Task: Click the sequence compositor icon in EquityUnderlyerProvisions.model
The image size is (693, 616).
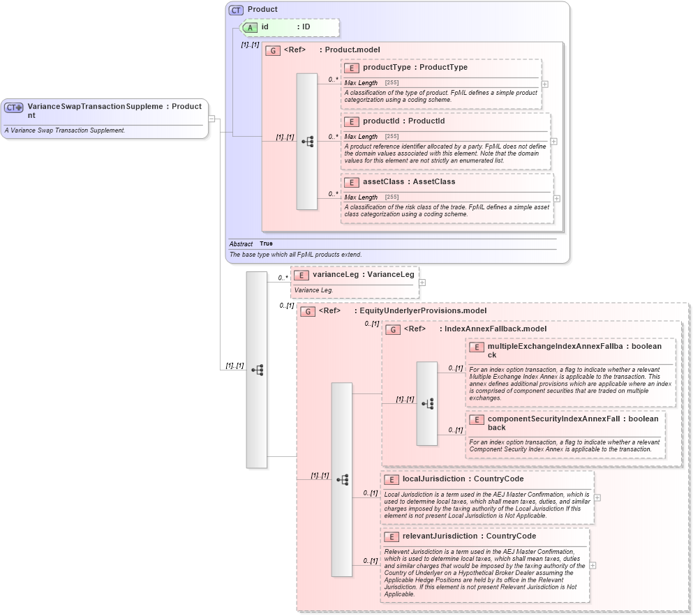Action: (343, 479)
